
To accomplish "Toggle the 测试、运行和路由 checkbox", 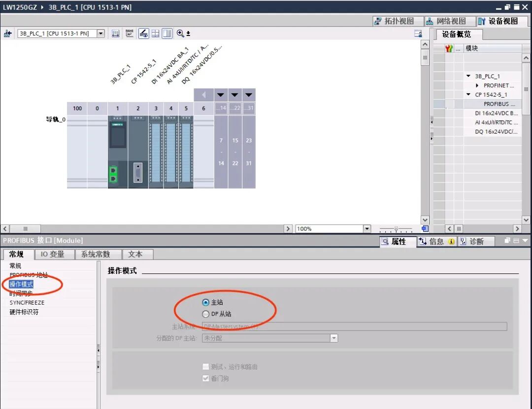I will point(205,367).
